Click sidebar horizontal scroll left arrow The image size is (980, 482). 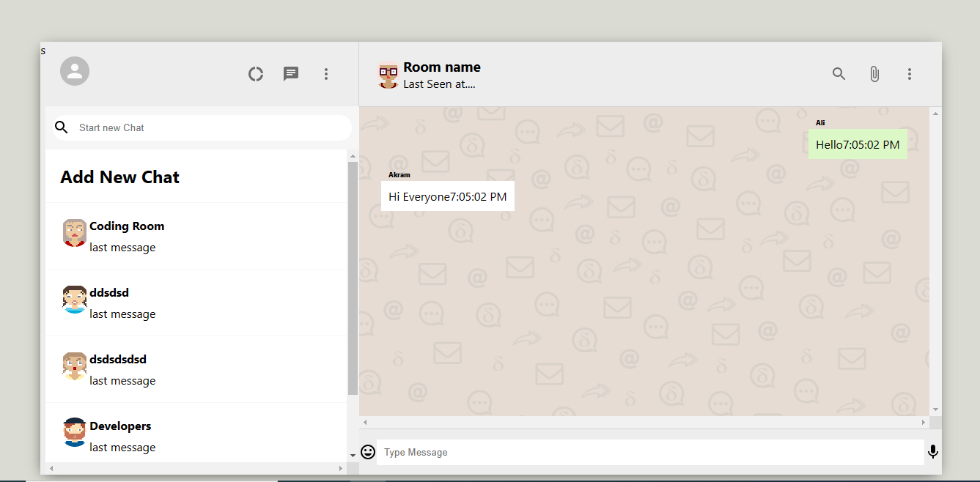coord(51,468)
